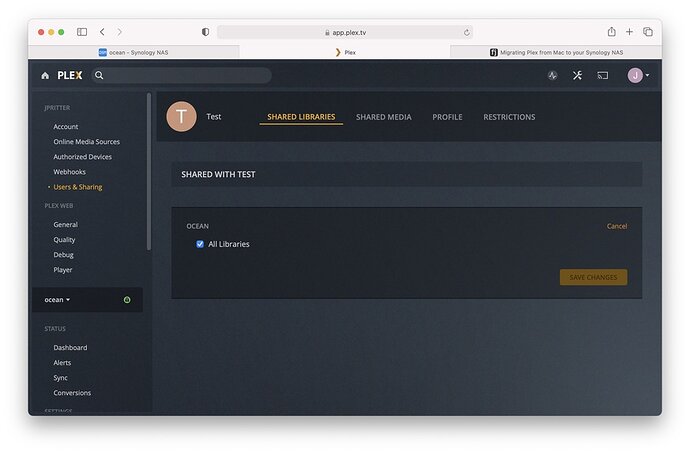Click the OCEAN server label
The width and height of the screenshot is (690, 452).
[198, 226]
